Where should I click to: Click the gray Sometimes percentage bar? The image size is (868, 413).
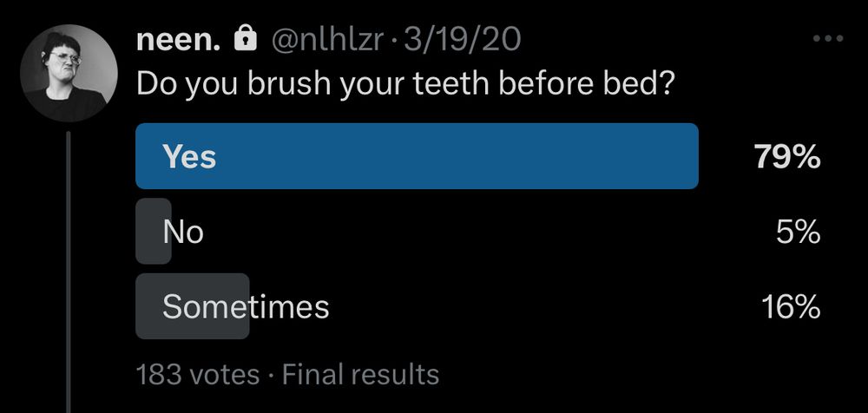click(x=193, y=306)
